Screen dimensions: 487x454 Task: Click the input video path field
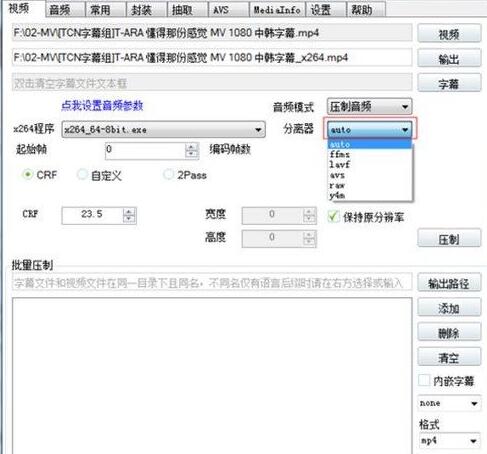212,33
